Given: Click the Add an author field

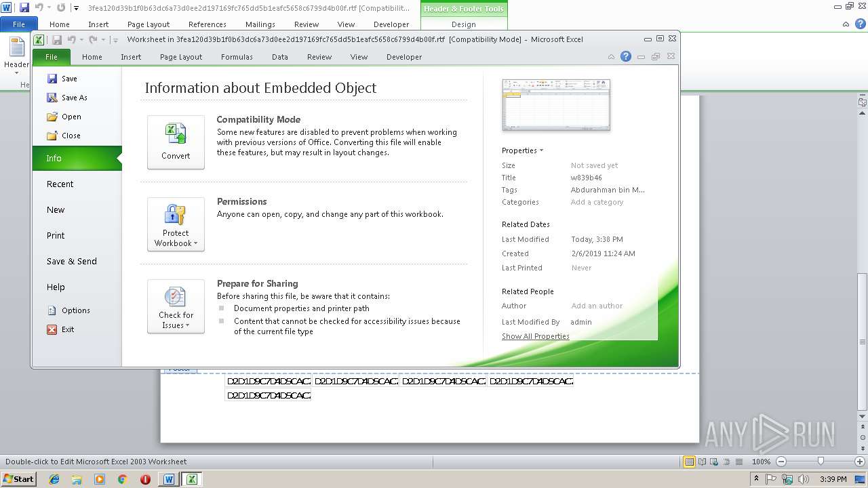Looking at the screenshot, I should pyautogui.click(x=597, y=306).
